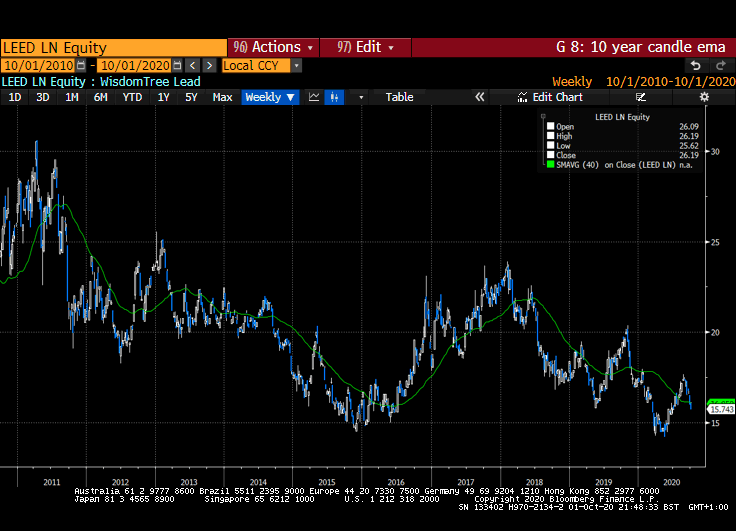
Task: Click 2011 label on time axis
Action: [52, 482]
